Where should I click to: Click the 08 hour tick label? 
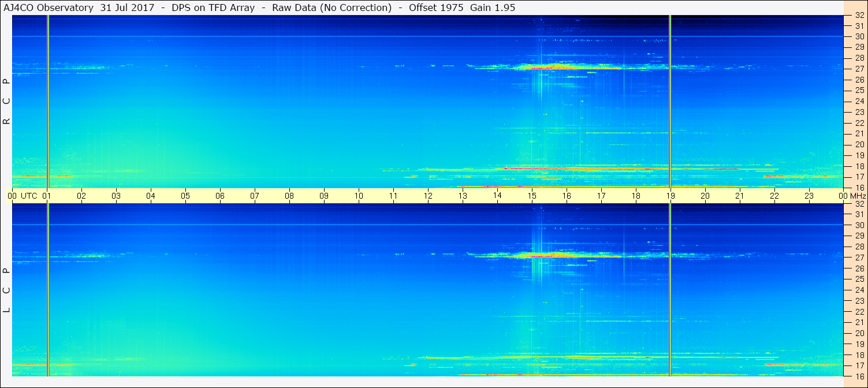[x=289, y=196]
